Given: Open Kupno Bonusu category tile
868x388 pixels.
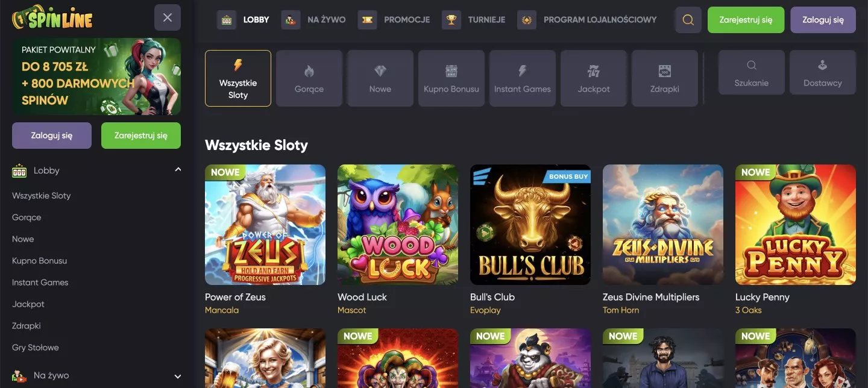Looking at the screenshot, I should (451, 78).
